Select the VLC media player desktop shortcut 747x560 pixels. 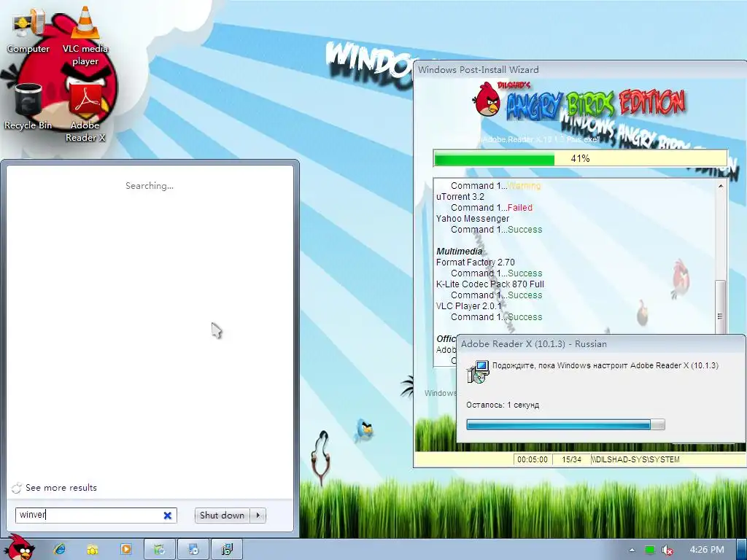click(x=85, y=36)
